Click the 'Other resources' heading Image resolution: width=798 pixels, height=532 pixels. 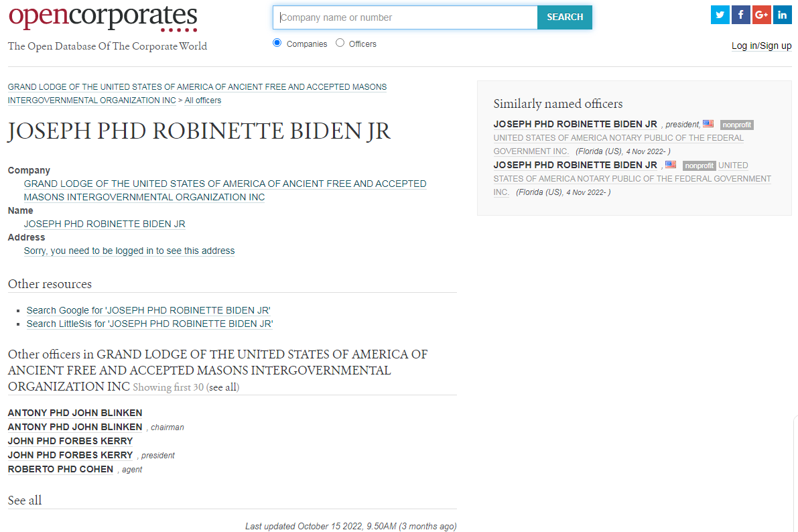(x=50, y=284)
